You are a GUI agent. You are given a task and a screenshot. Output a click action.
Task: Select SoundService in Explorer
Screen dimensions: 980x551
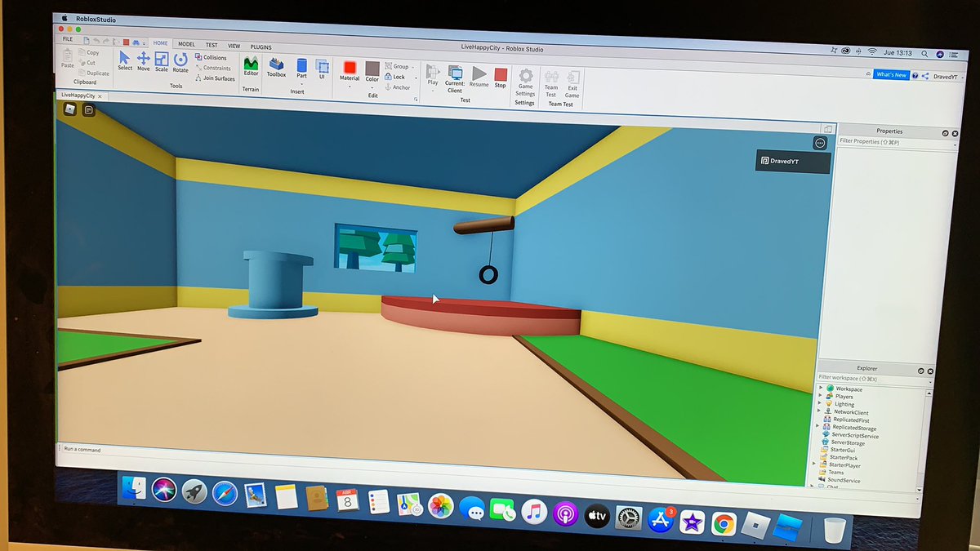(840, 480)
